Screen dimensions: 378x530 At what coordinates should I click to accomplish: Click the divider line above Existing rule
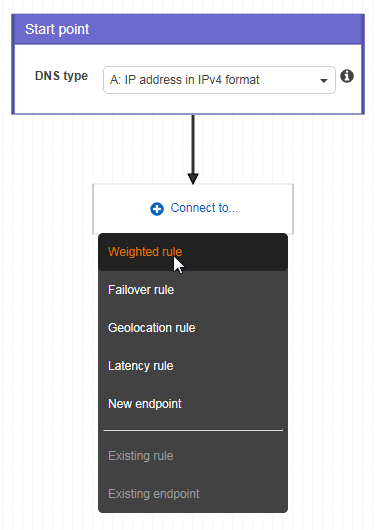pyautogui.click(x=193, y=430)
